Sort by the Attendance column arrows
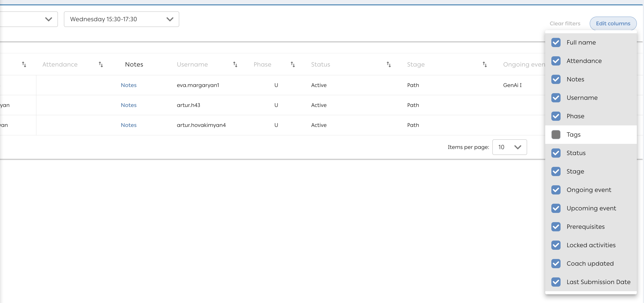 pos(101,64)
